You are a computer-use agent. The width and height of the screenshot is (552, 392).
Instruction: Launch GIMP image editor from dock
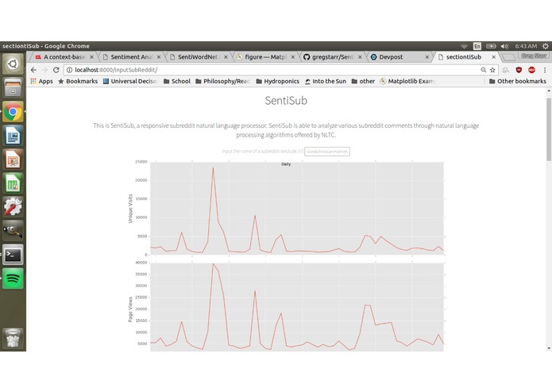13,231
